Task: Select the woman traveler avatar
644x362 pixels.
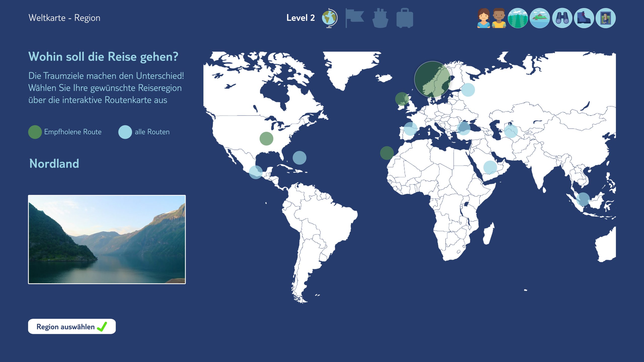Action: click(x=484, y=18)
